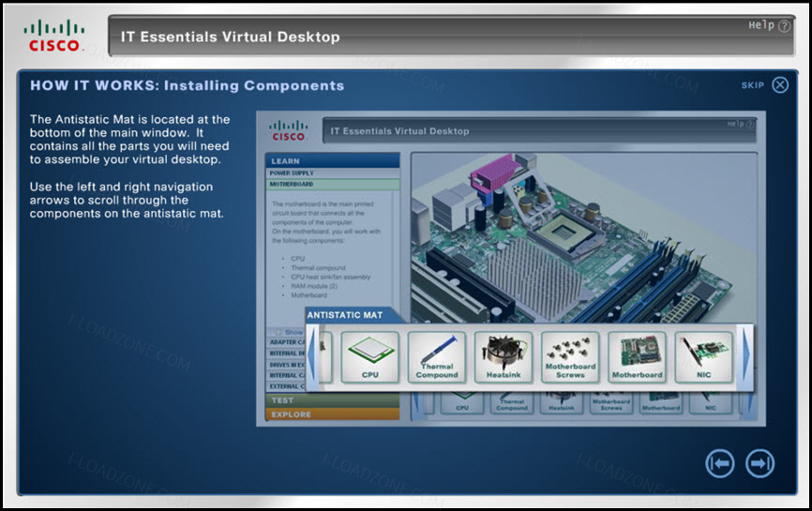Choose the Heatsink on the enlarged mat
Image resolution: width=812 pixels, height=511 pixels.
(x=504, y=357)
